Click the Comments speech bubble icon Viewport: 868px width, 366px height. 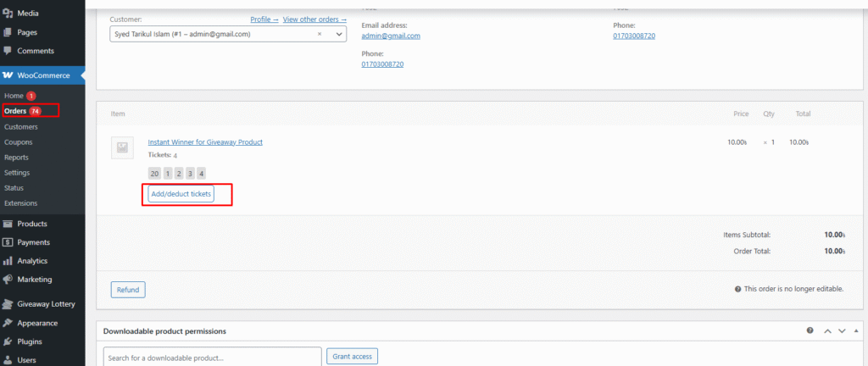click(8, 51)
